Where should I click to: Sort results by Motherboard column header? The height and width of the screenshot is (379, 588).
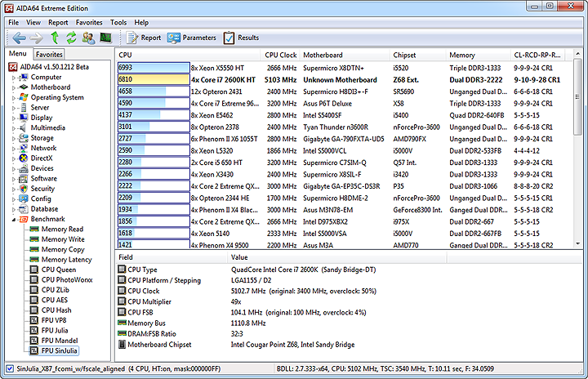click(x=345, y=55)
